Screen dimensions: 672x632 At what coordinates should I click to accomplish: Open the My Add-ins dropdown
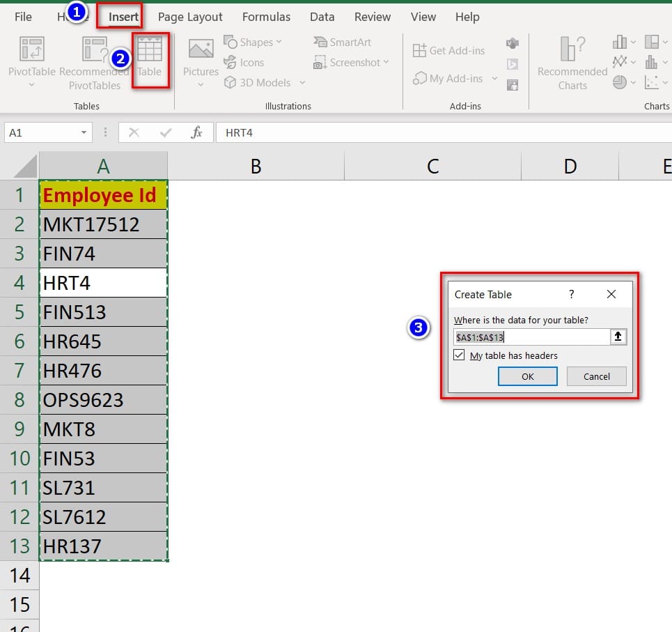click(495, 79)
